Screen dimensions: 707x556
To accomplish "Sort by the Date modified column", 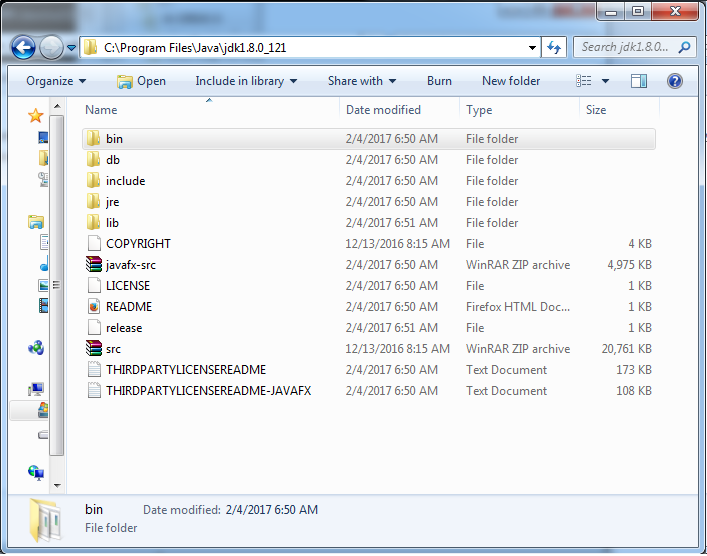I will pyautogui.click(x=399, y=110).
